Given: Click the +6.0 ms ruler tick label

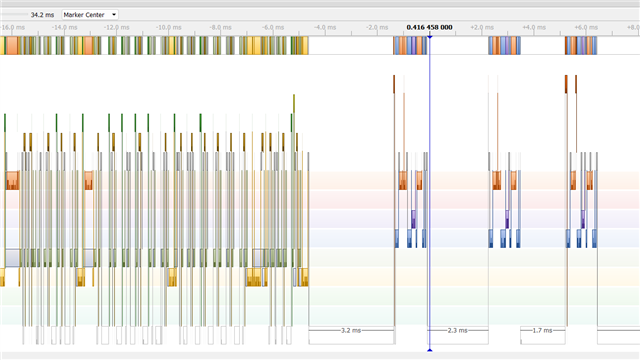Looking at the screenshot, I should [x=586, y=27].
